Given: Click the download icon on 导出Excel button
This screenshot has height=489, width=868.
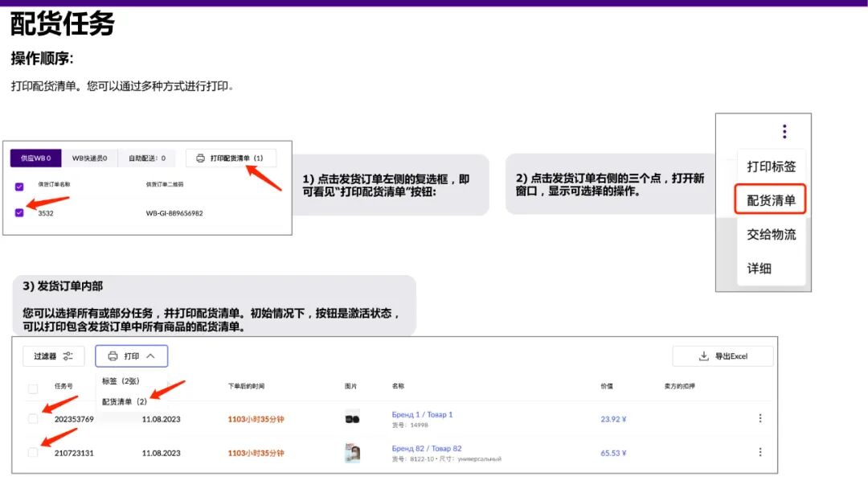Looking at the screenshot, I should [703, 355].
